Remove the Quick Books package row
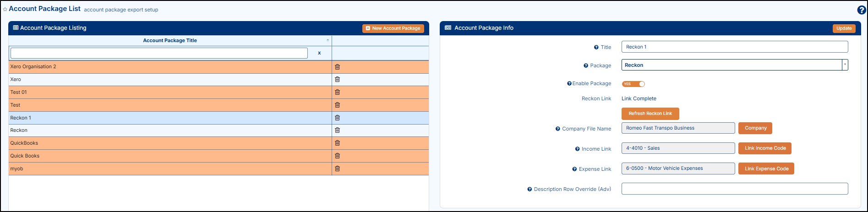The width and height of the screenshot is (868, 212). click(337, 156)
